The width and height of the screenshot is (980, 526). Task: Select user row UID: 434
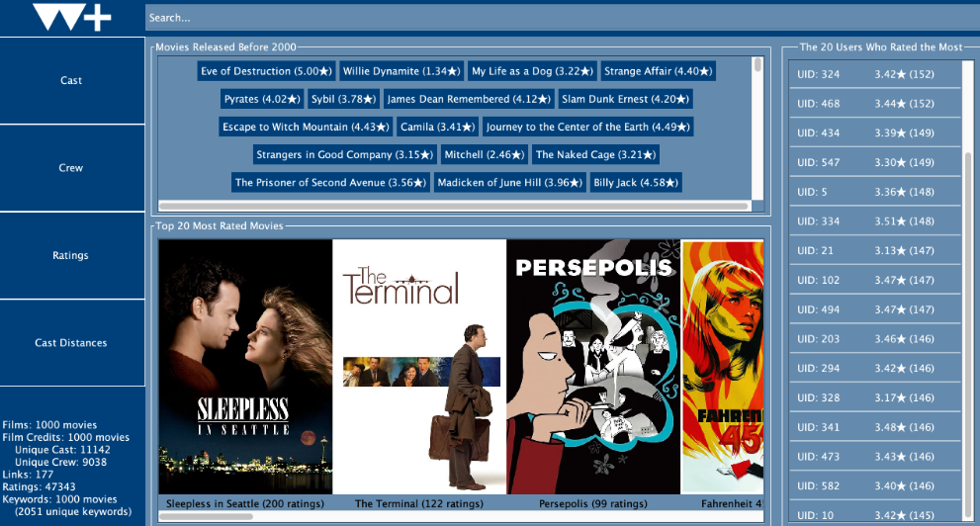point(874,133)
